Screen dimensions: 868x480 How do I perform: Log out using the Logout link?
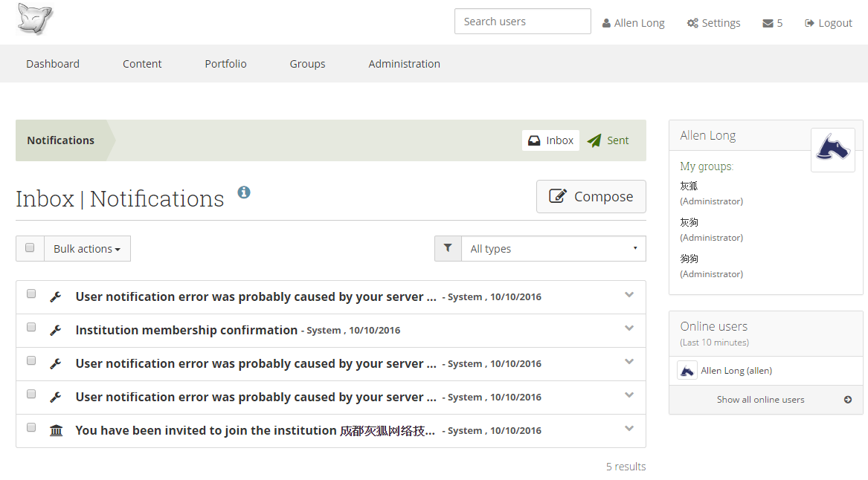click(x=828, y=23)
